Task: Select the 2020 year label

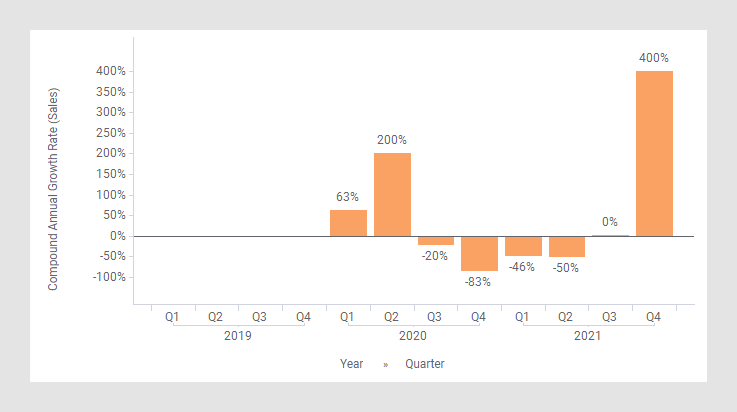Action: (413, 336)
